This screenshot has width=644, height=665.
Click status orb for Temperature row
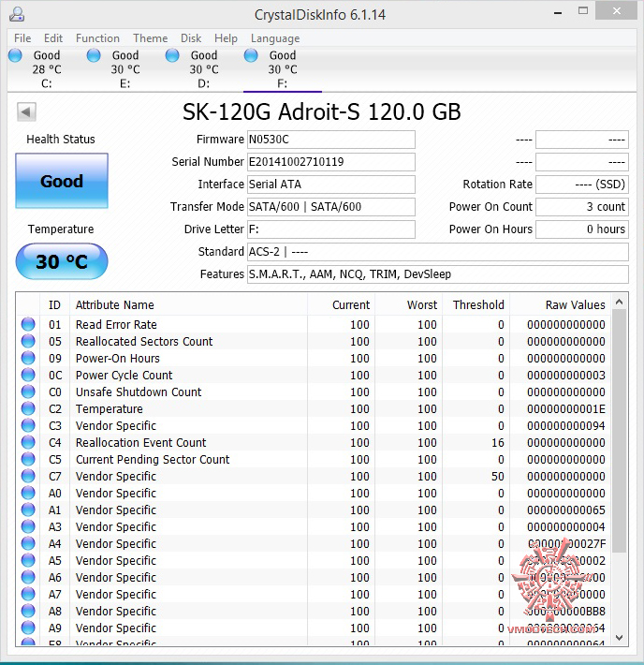pyautogui.click(x=28, y=408)
